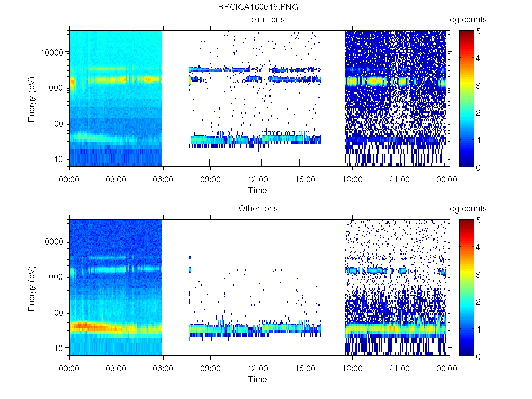This screenshot has width=532, height=399.
Task: Click the 09:00 tick label under the Other Ions plot
Action: [210, 368]
